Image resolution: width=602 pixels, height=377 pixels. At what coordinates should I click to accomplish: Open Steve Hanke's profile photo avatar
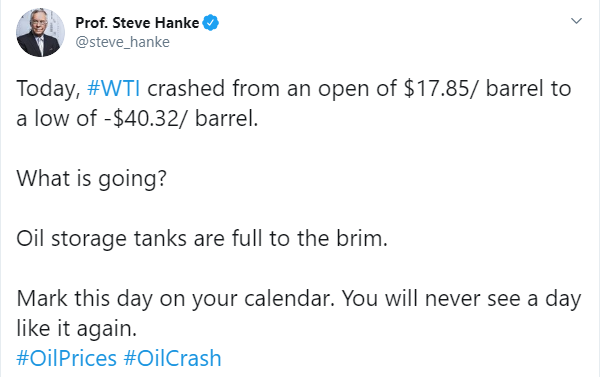click(x=40, y=32)
